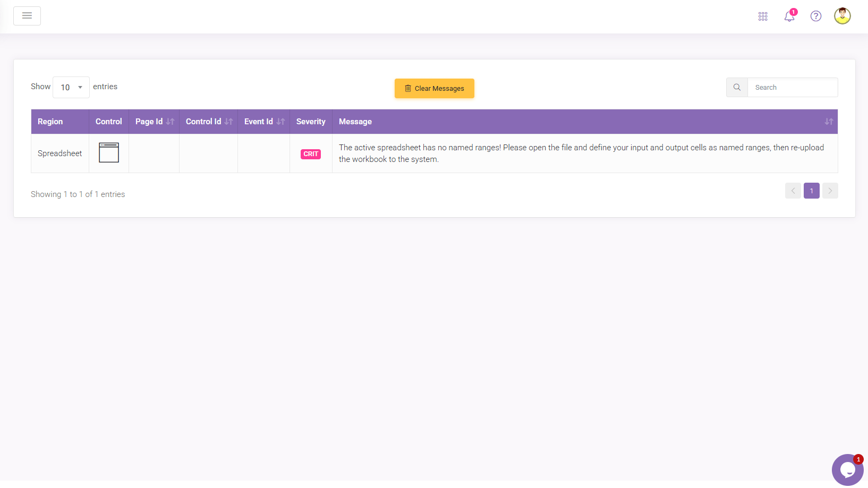Open the chat support bubble
Screen dimensions: 868x488
(x=847, y=469)
